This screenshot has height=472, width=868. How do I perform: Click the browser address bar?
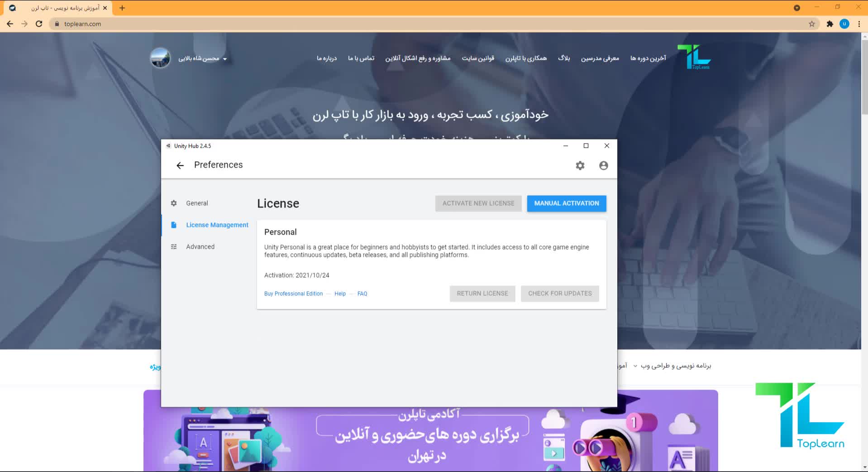(407, 24)
